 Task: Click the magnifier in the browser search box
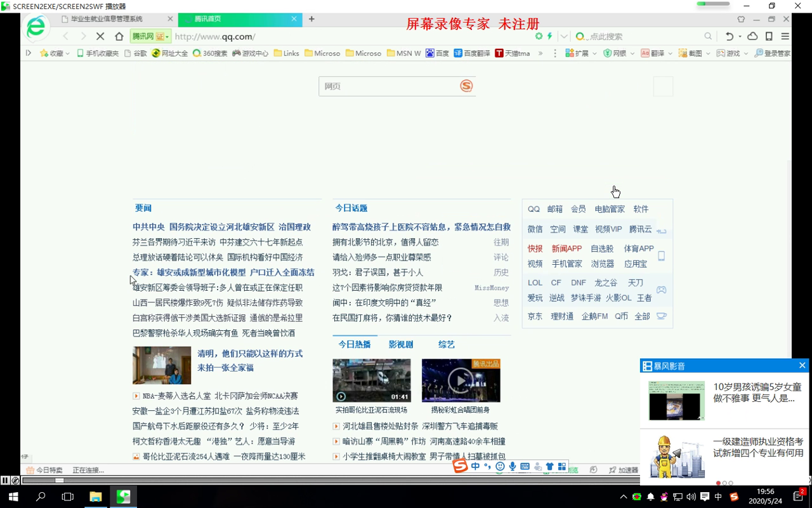click(x=708, y=36)
